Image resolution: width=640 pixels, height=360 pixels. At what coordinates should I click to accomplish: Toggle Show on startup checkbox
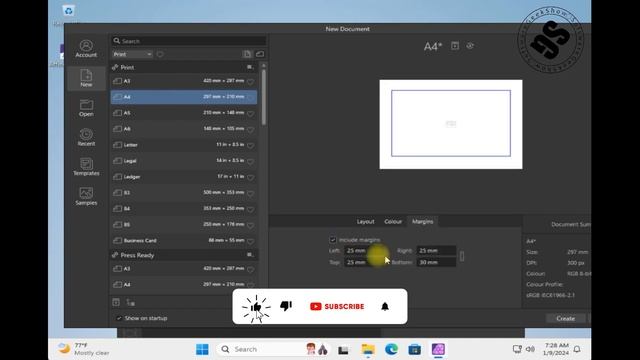[119, 318]
